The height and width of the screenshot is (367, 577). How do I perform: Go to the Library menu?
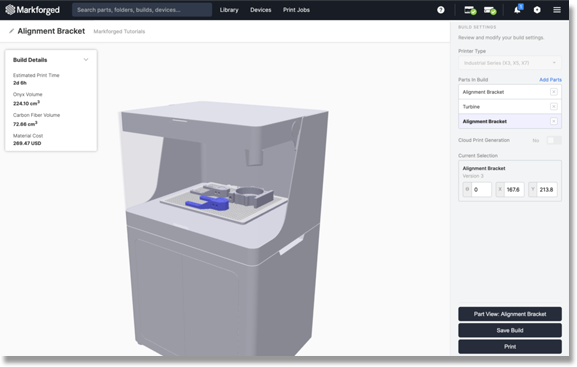tap(229, 10)
